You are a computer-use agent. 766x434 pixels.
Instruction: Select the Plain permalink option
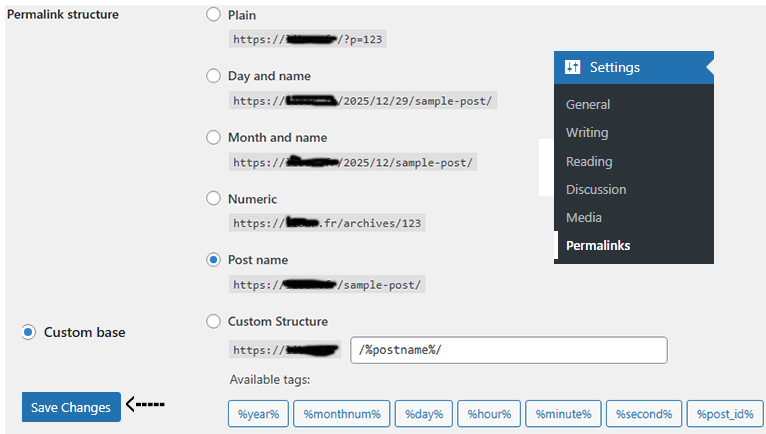pyautogui.click(x=213, y=15)
